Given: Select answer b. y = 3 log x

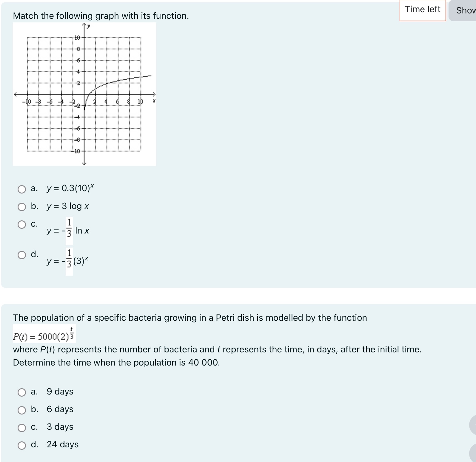Looking at the screenshot, I should 22,206.
